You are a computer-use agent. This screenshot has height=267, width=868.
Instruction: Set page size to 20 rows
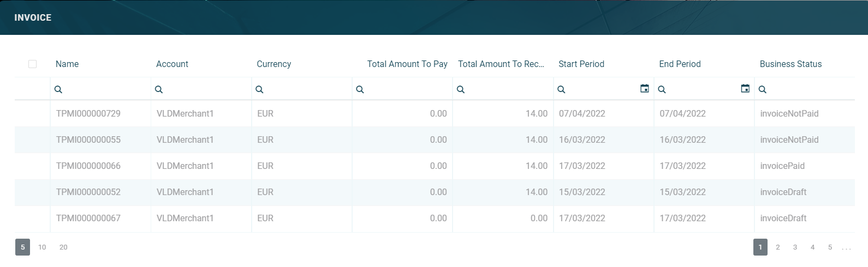point(63,247)
